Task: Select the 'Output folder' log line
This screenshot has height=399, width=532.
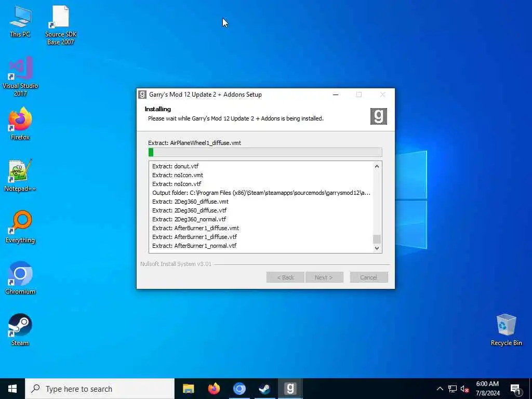Action: (261, 193)
